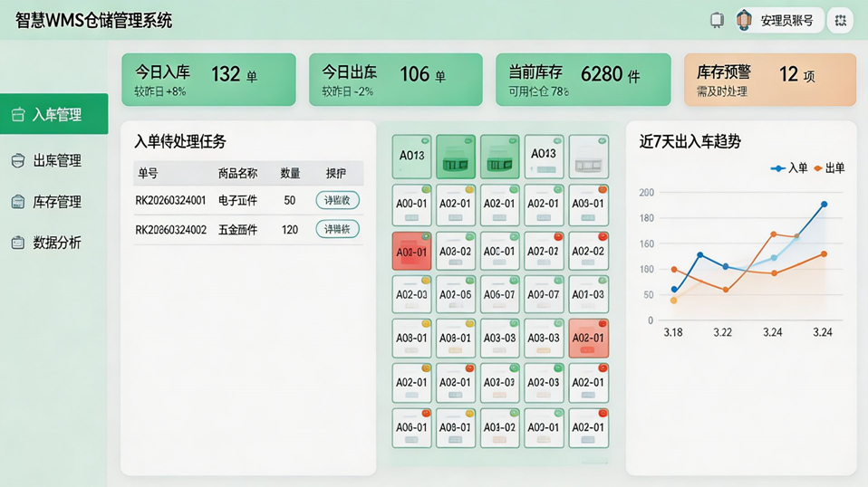Click the admin avatar icon
The image size is (868, 487).
(744, 21)
